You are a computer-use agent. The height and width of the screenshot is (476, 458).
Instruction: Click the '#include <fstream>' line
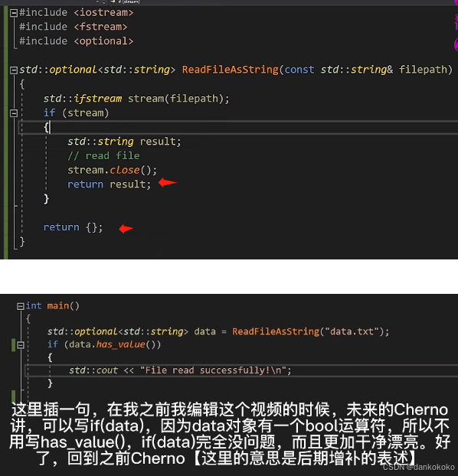(x=74, y=27)
